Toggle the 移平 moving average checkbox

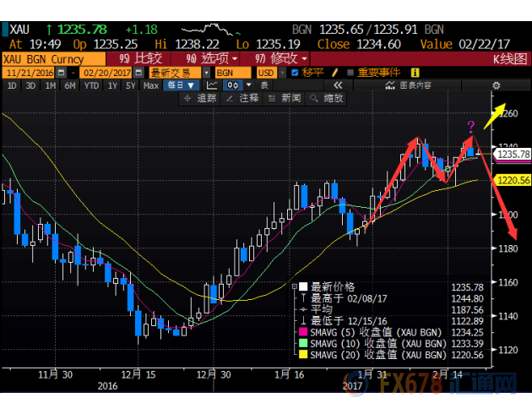295,73
